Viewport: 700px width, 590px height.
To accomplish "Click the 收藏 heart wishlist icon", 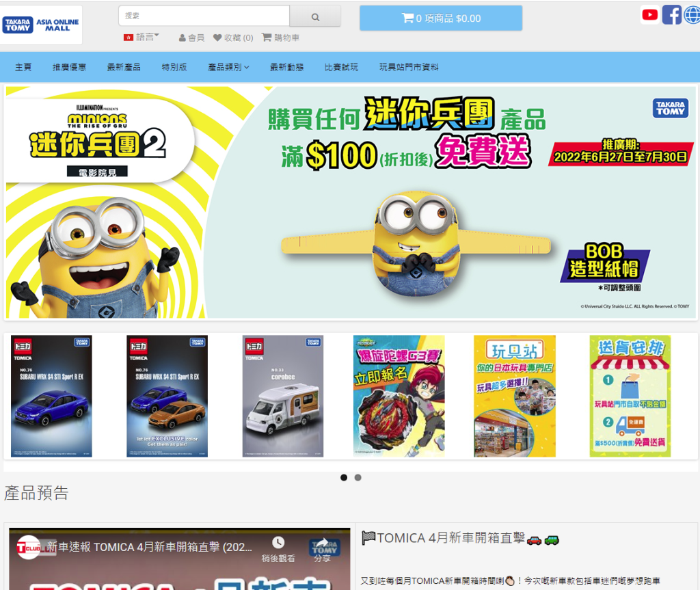I will point(217,38).
